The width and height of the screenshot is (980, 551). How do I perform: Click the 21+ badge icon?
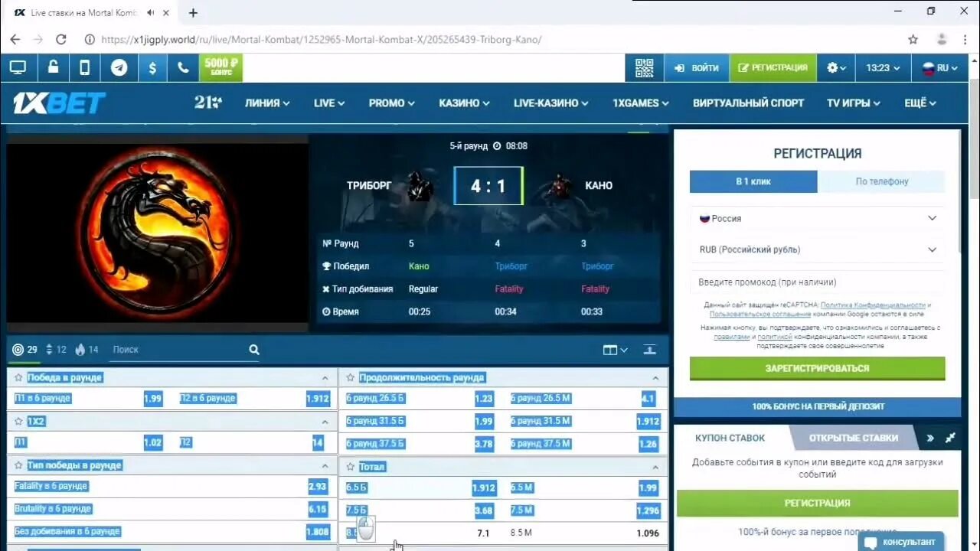(208, 103)
